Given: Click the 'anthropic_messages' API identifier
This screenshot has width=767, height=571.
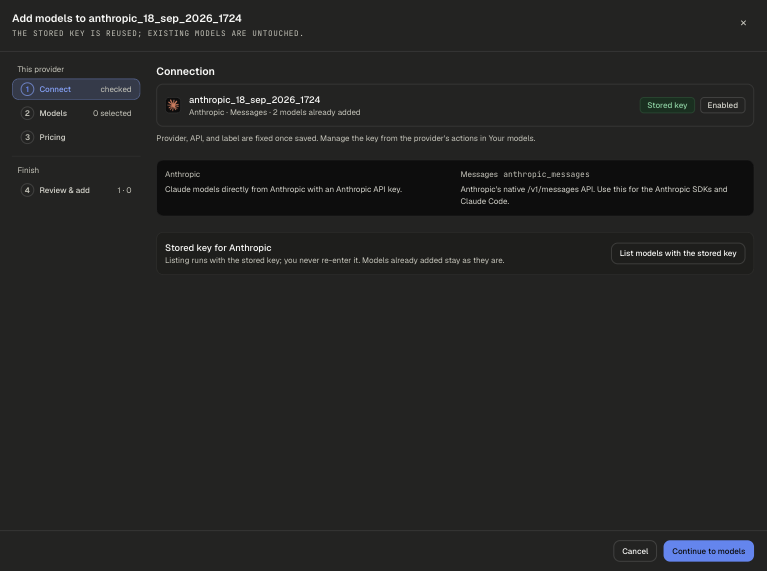Looking at the screenshot, I should click(x=546, y=174).
